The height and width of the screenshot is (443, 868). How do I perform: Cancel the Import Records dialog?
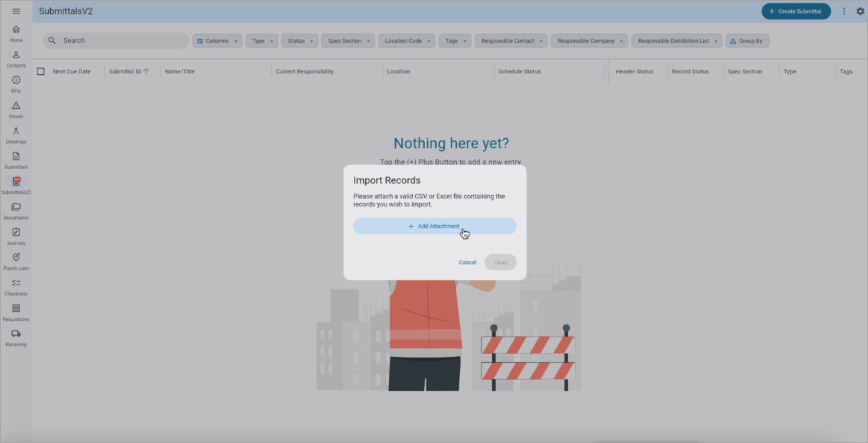coord(467,263)
